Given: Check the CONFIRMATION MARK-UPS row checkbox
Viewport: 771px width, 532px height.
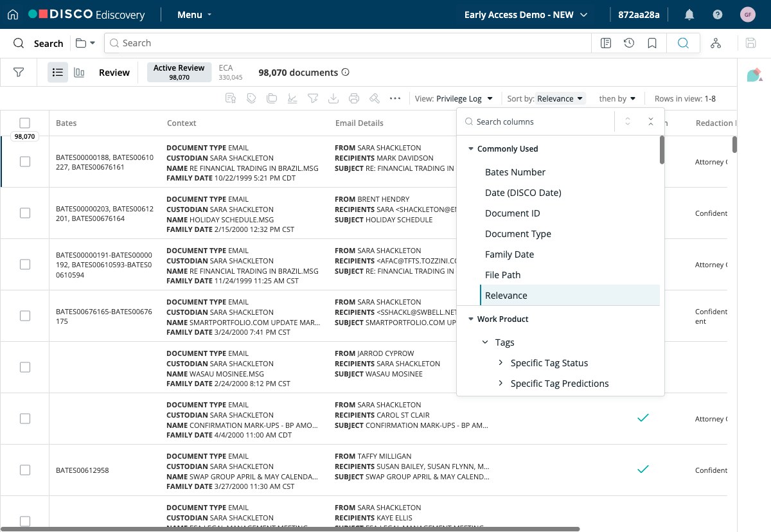Looking at the screenshot, I should pos(24,419).
